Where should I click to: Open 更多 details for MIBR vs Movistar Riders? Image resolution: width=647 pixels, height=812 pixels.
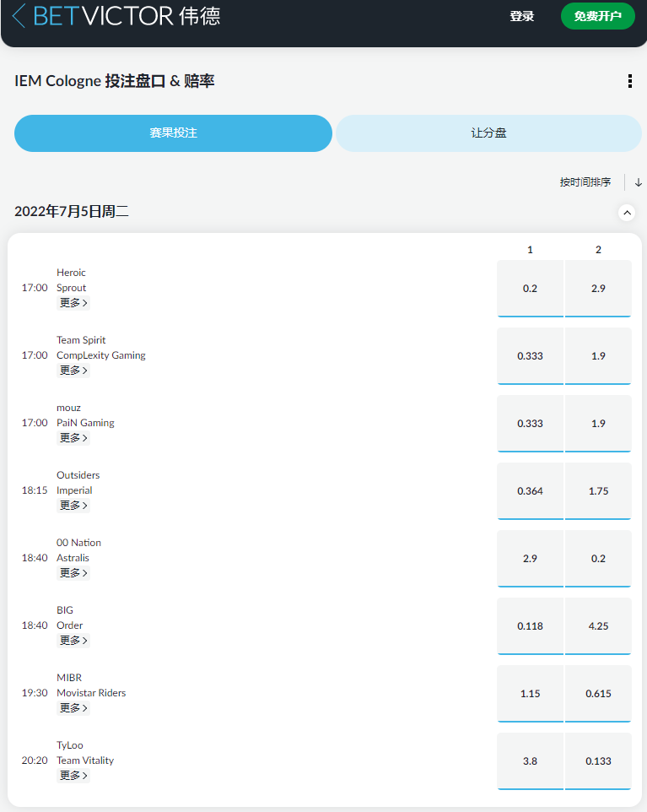[x=73, y=707]
